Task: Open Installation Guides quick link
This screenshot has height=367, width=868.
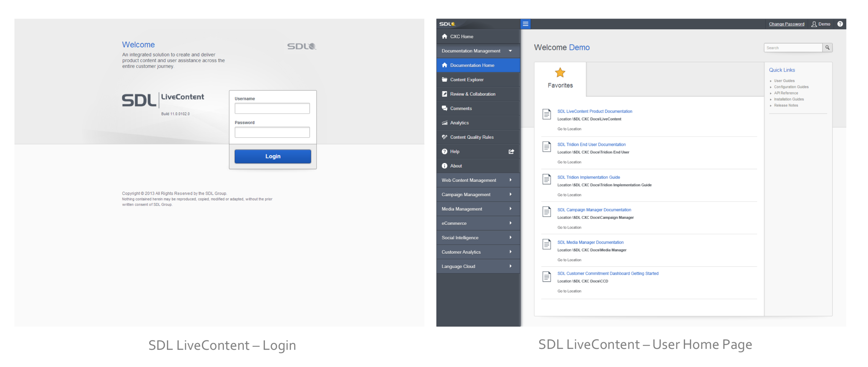Action: coord(788,99)
